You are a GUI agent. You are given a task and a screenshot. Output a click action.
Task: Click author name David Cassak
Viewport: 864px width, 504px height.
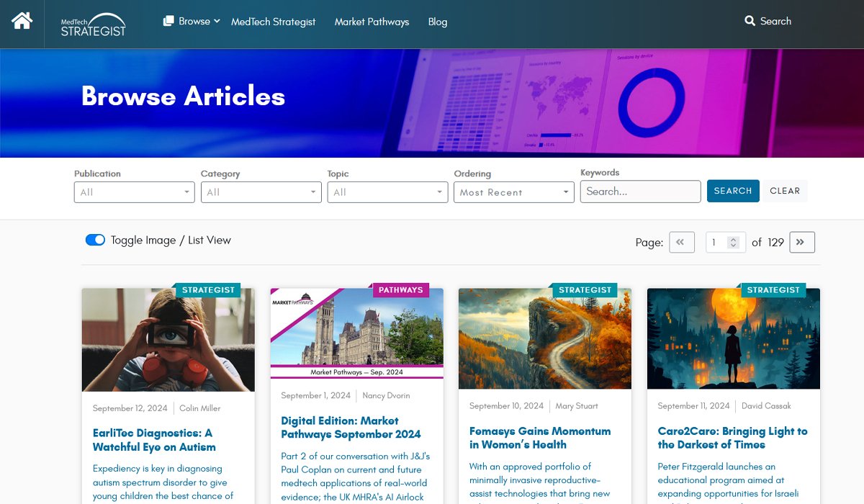767,406
